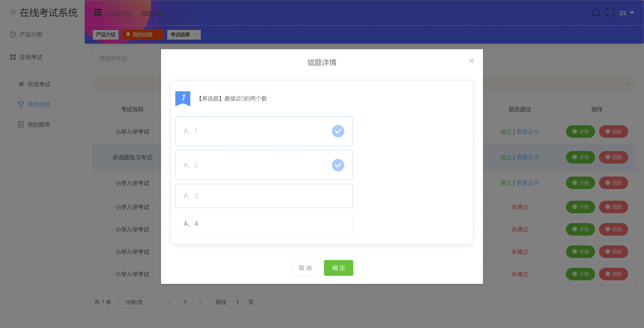The width and height of the screenshot is (644, 328).
Task: Open 我的成绩 trophy menu item
Action: [39, 104]
